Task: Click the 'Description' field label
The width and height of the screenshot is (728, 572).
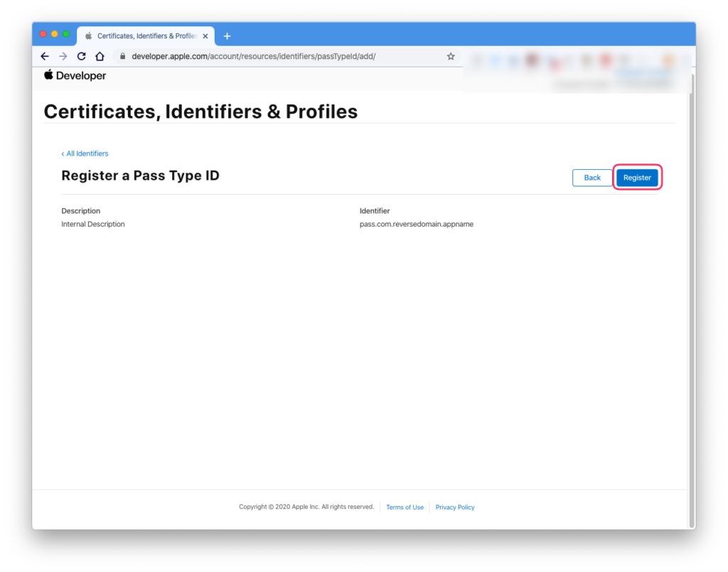Action: (81, 210)
